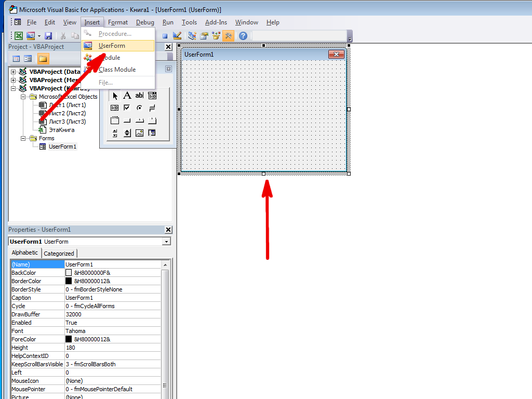Expand the second collapsed VBAProject node

tap(13, 80)
